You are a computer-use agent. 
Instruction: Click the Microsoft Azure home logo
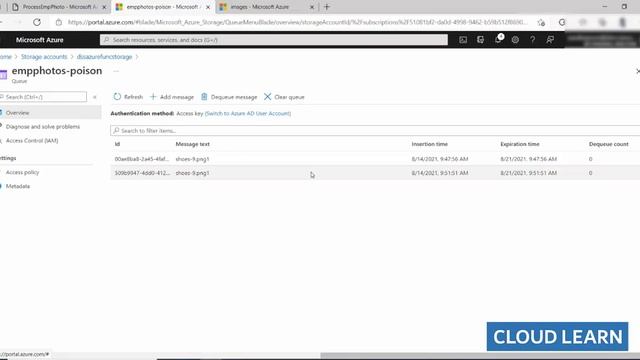[40, 40]
